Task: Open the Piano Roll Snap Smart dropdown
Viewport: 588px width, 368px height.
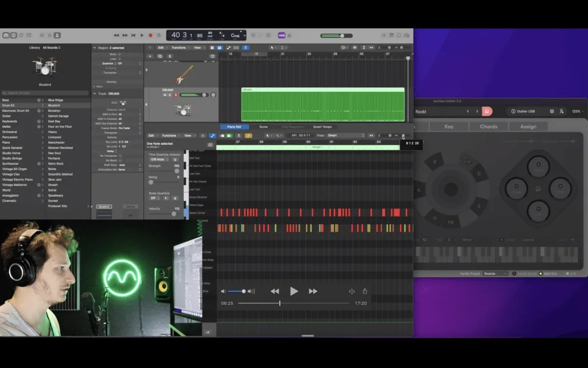Action: click(x=346, y=135)
